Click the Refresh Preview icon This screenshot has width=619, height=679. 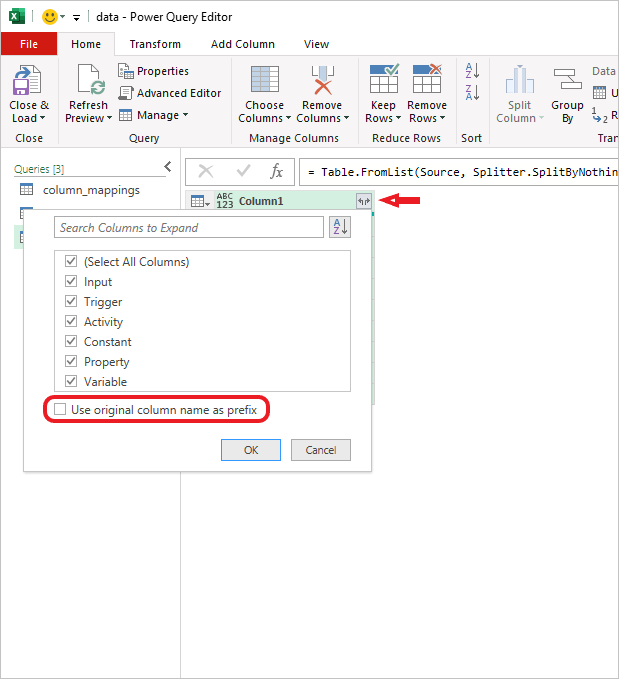coord(91,79)
